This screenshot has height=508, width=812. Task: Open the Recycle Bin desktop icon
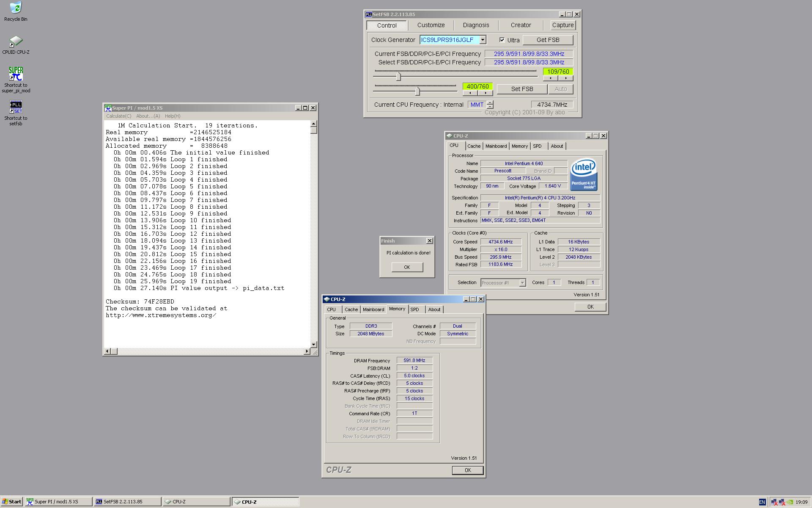(16, 11)
